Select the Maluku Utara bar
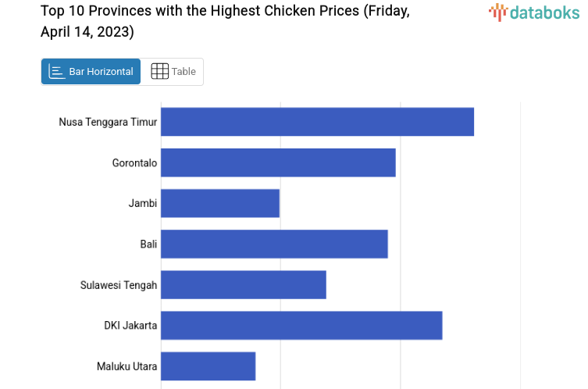588x389 pixels. 208,366
